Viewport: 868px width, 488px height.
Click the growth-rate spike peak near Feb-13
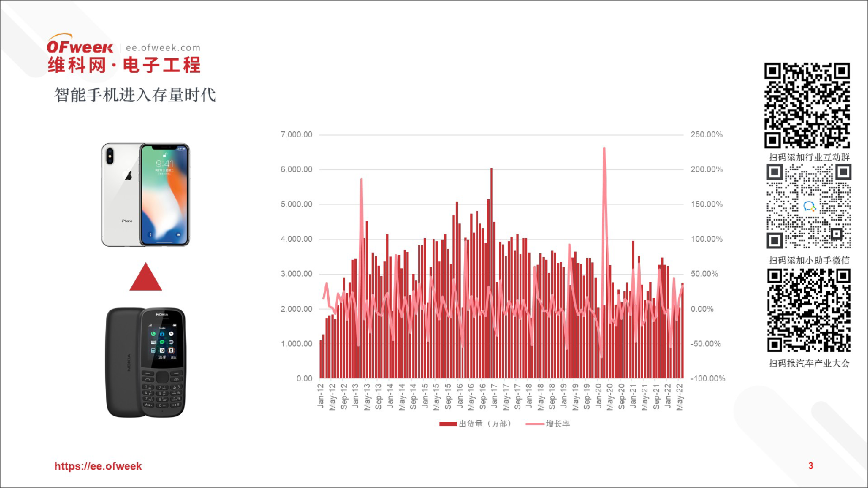tap(361, 179)
